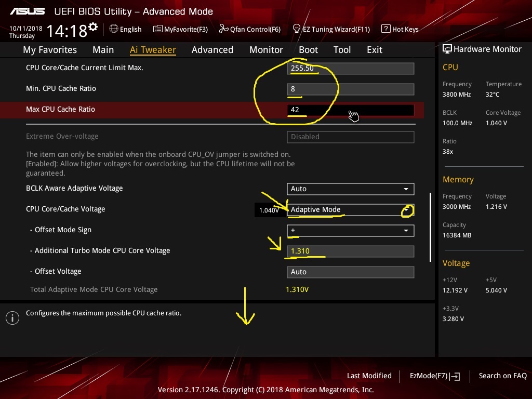Click the 1.040V current voltage readout
This screenshot has width=532, height=399.
click(x=269, y=210)
